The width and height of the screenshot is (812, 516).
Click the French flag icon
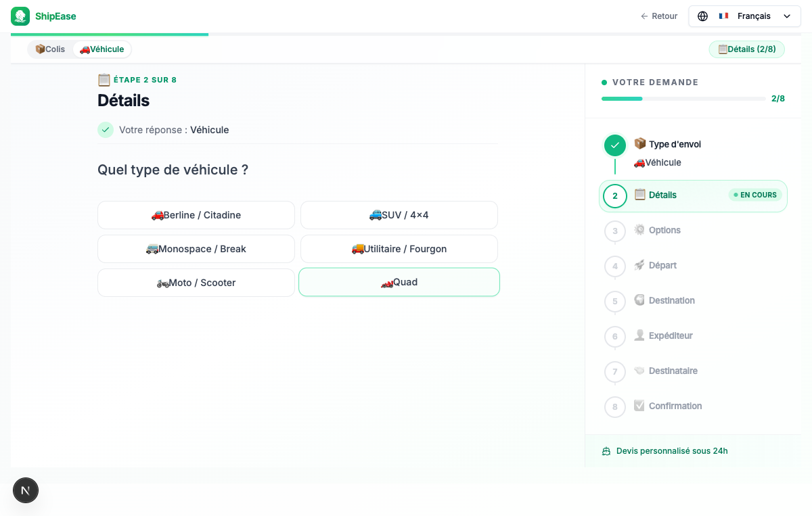tap(723, 16)
